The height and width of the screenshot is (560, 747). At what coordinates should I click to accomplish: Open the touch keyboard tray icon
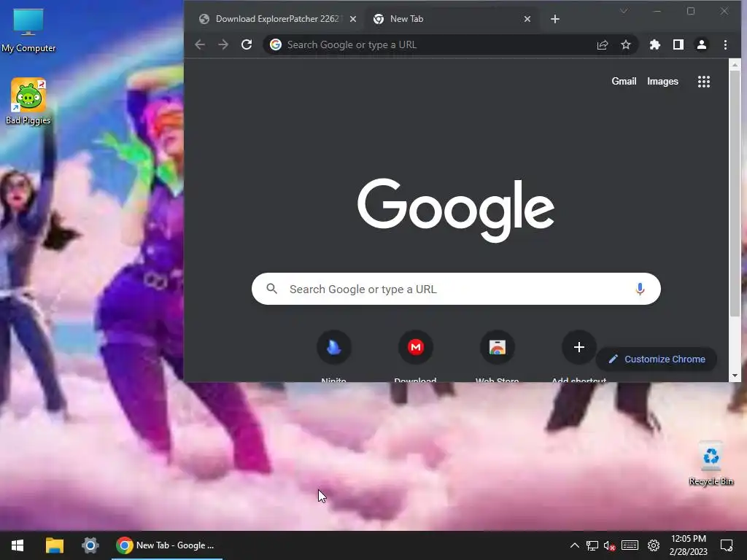(x=630, y=545)
